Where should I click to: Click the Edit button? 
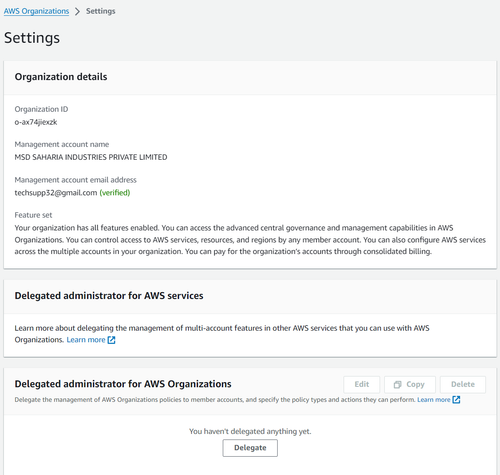point(362,385)
